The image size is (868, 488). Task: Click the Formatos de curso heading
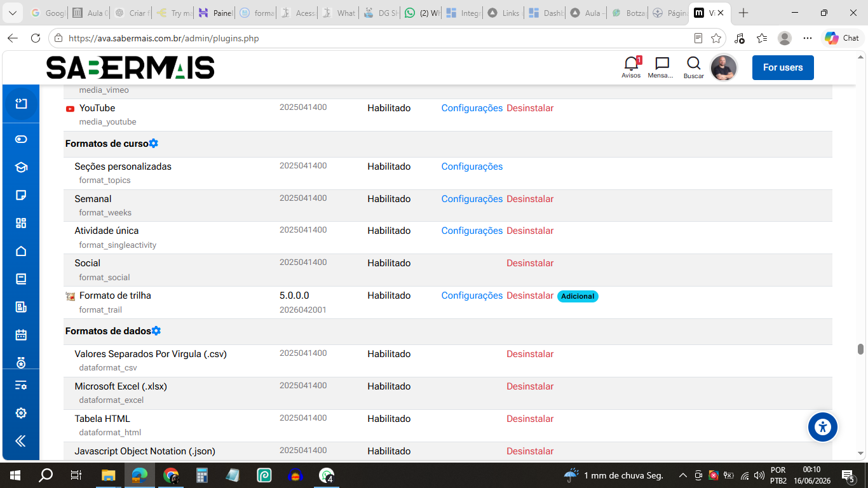click(x=107, y=144)
